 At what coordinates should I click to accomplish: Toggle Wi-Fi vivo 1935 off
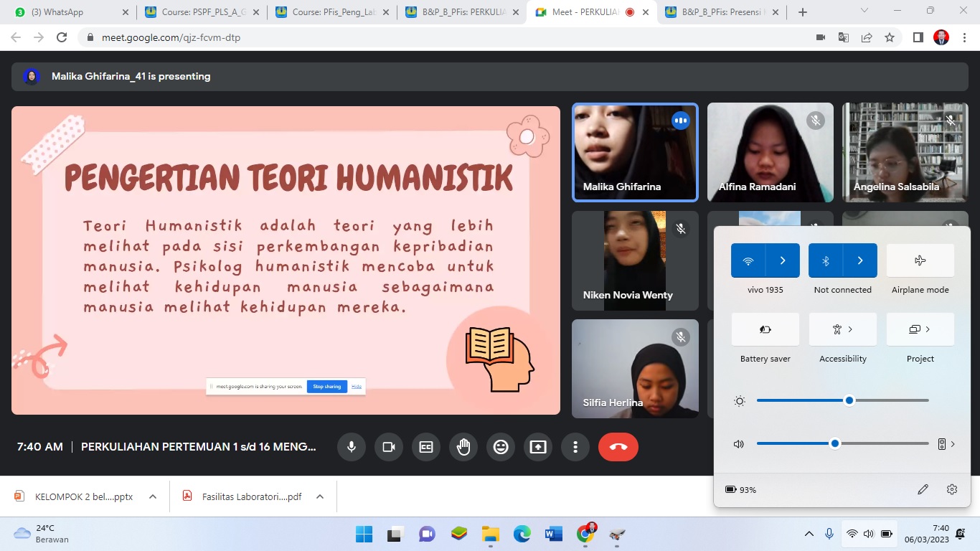[x=748, y=260]
